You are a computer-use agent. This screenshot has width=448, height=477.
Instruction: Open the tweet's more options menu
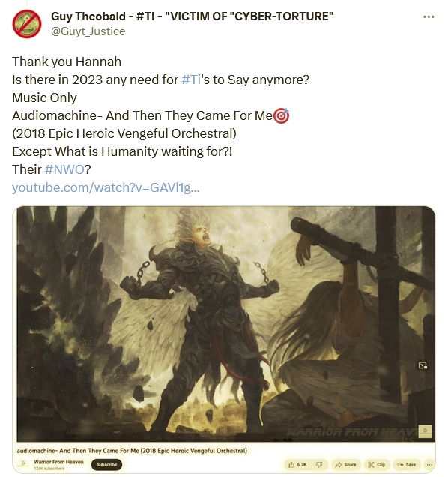[429, 16]
